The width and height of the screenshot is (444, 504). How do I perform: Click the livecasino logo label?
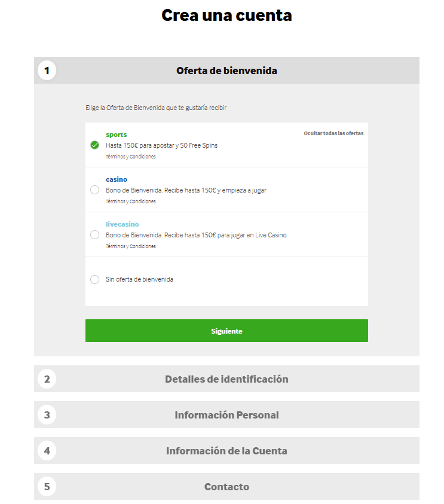(123, 224)
